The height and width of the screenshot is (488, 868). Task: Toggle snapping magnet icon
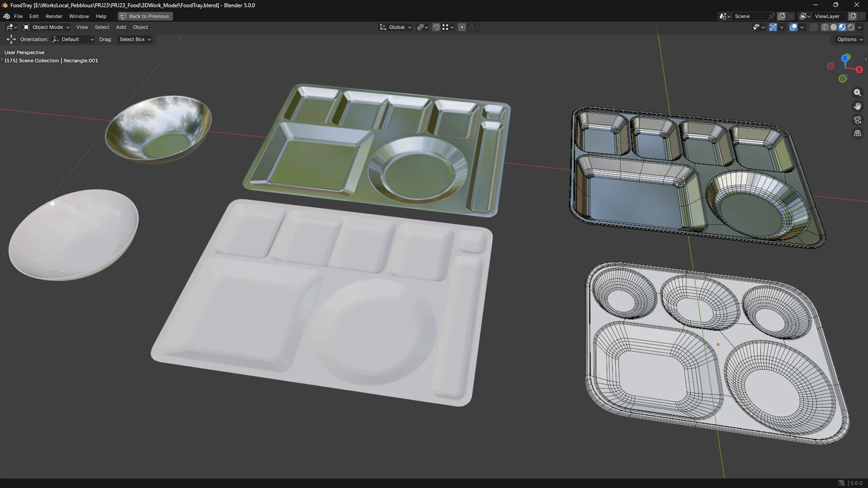tap(436, 27)
